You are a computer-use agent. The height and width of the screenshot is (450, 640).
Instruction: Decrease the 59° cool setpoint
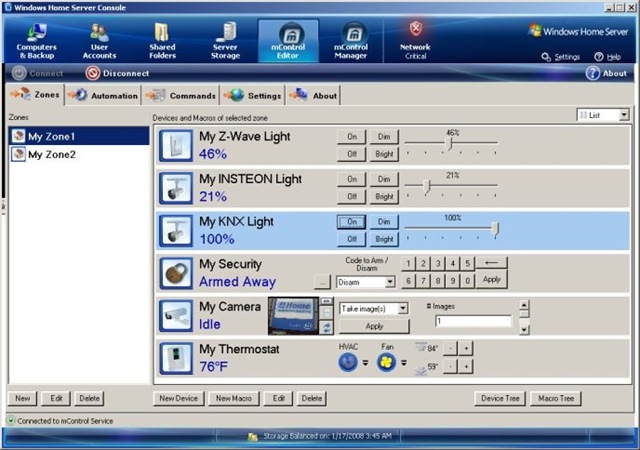tap(450, 366)
